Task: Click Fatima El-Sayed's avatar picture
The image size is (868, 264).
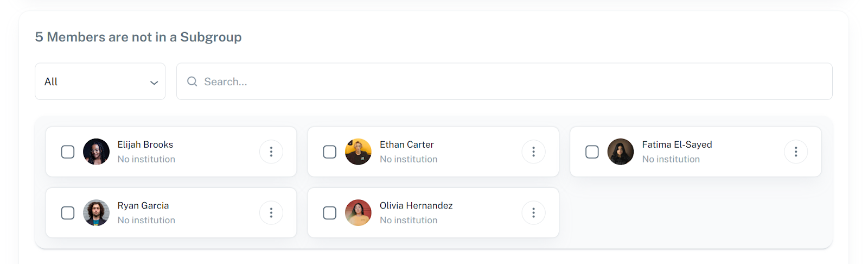Action: tap(621, 152)
